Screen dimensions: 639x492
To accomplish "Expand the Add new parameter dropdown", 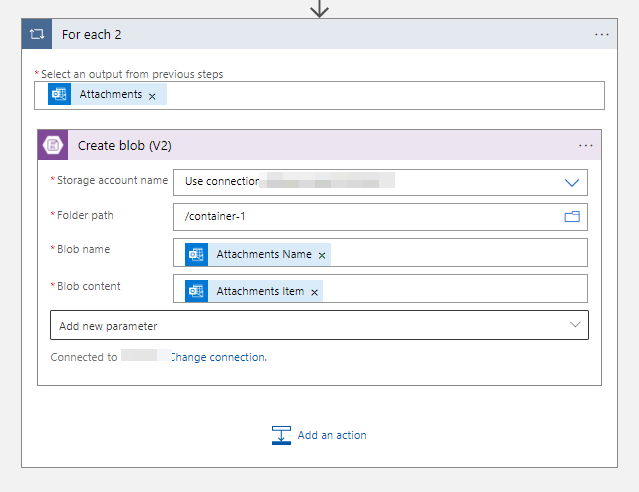I will point(575,325).
